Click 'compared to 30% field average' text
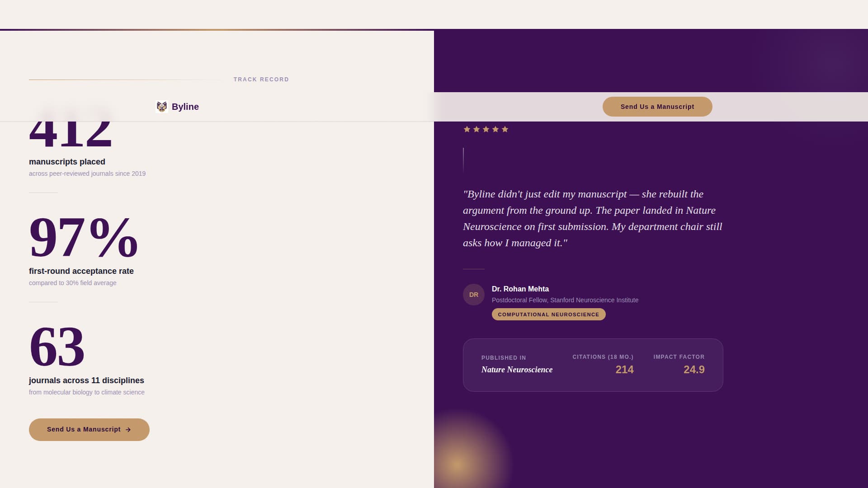The width and height of the screenshot is (868, 488). click(73, 283)
